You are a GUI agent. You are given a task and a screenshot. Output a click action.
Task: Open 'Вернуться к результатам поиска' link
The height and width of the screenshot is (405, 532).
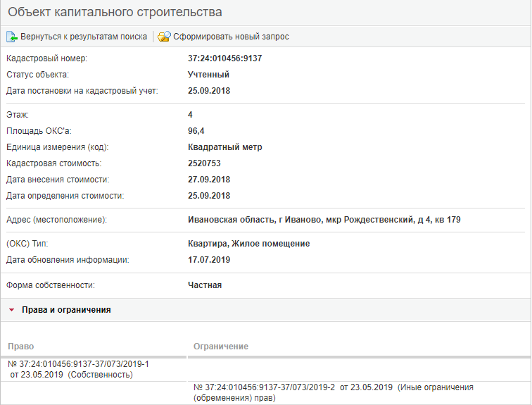[83, 37]
